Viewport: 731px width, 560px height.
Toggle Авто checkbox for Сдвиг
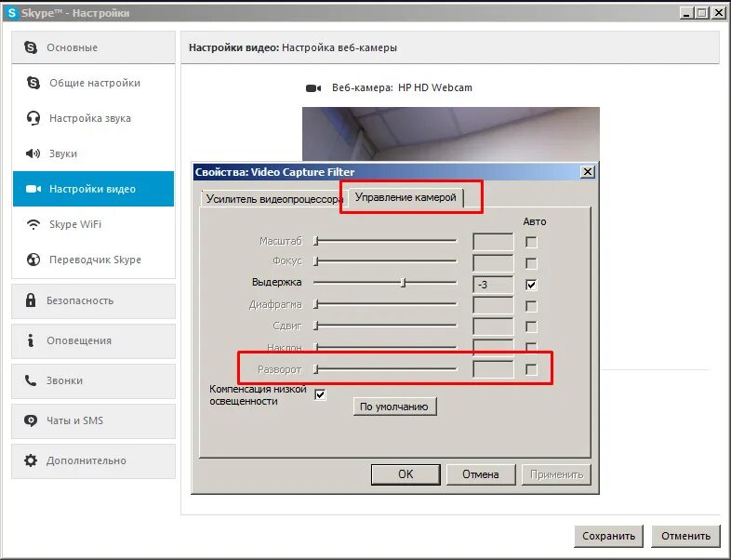tap(531, 327)
